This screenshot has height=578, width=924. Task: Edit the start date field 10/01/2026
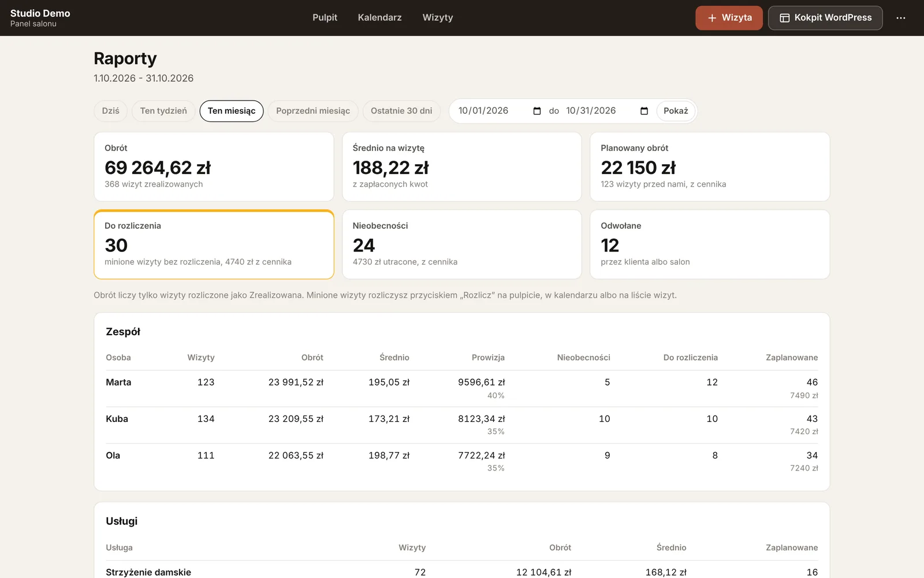(x=500, y=111)
